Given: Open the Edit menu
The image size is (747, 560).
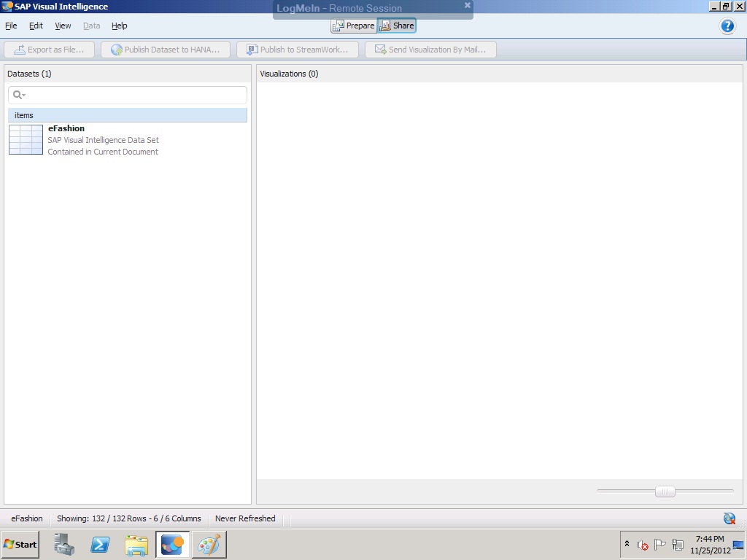Looking at the screenshot, I should tap(36, 26).
